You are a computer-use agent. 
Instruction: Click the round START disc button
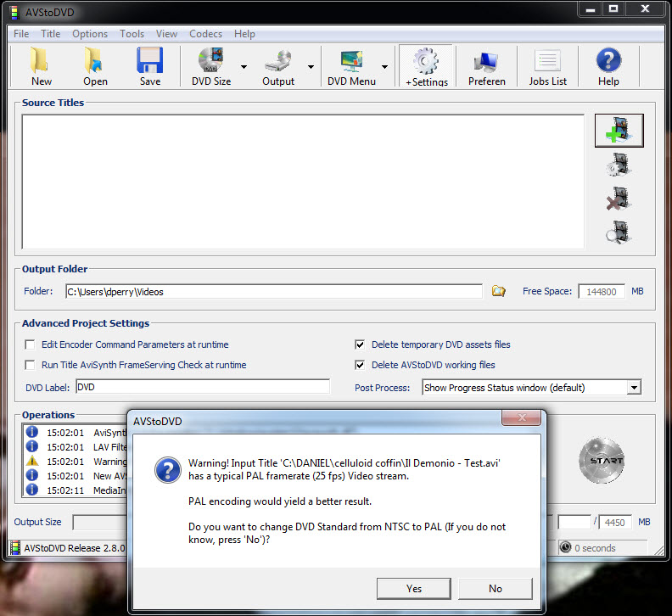[602, 461]
